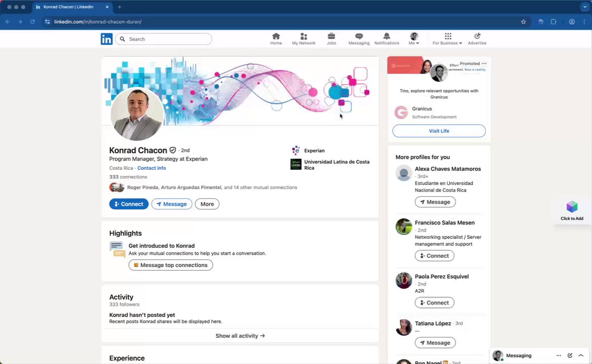Click Francisco Salas Mesen's avatar

(x=404, y=226)
